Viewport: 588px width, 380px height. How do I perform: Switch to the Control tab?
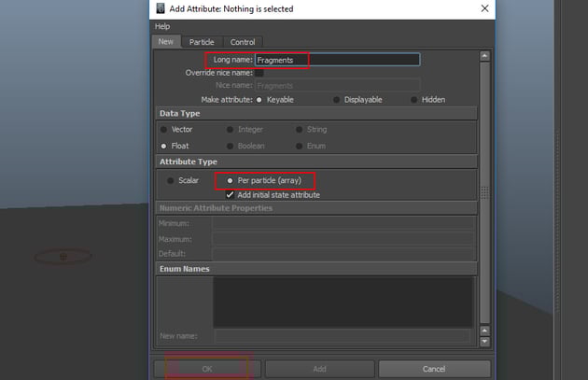243,42
